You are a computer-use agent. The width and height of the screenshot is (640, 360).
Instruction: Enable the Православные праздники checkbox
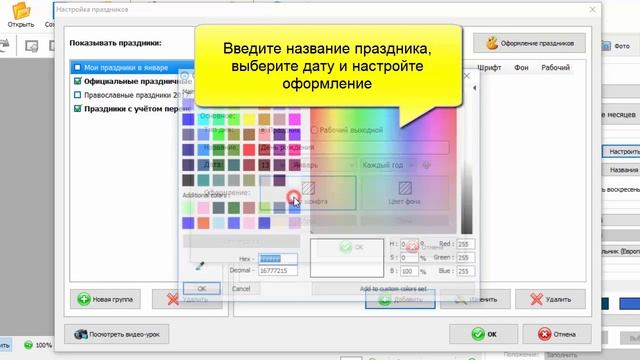[77, 95]
